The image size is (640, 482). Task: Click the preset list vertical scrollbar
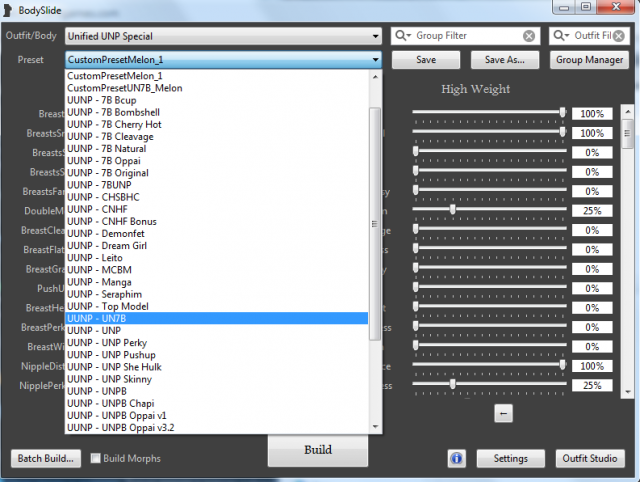tap(376, 200)
